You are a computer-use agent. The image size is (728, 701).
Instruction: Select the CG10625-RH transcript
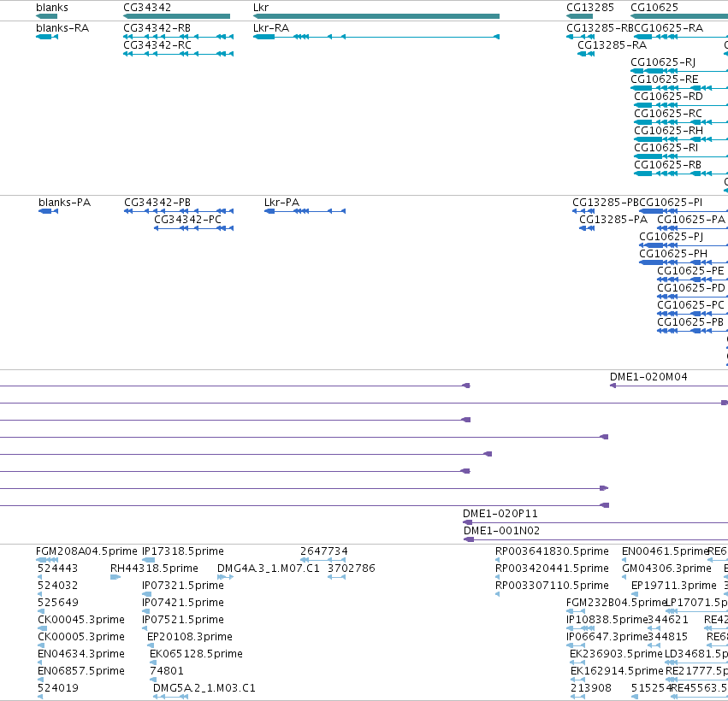click(681, 139)
